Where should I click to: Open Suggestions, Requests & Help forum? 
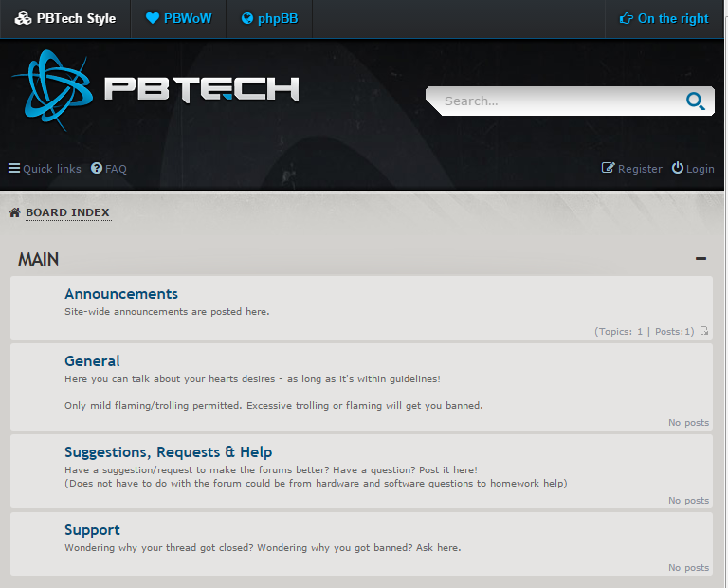coord(168,452)
